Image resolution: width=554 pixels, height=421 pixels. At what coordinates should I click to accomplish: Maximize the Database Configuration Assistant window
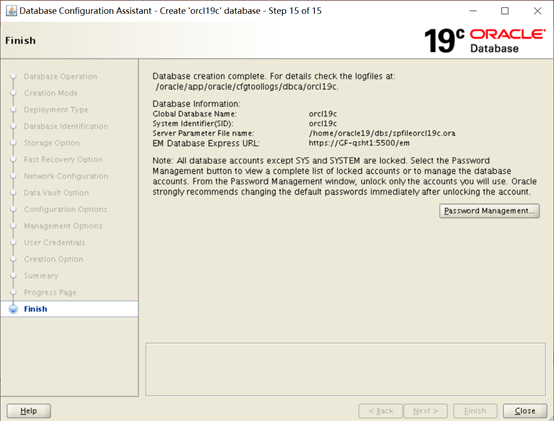pyautogui.click(x=505, y=11)
